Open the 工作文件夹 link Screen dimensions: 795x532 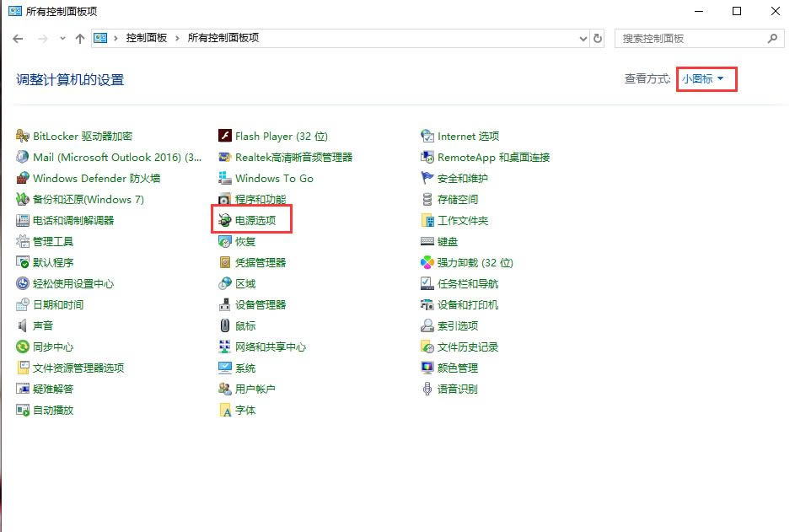463,221
